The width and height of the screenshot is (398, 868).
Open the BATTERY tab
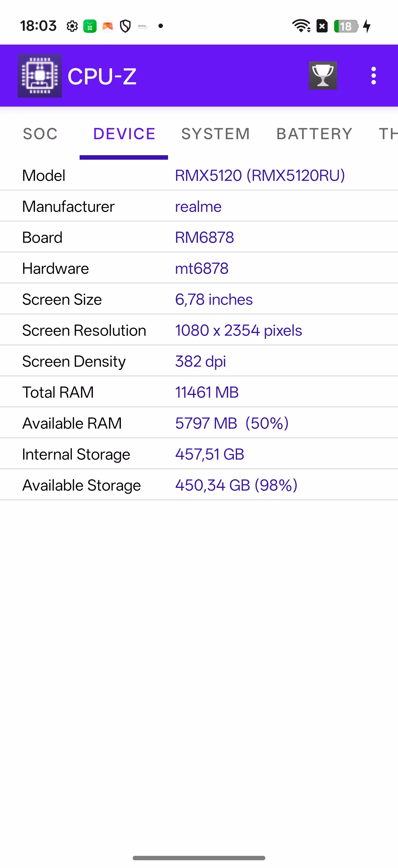314,134
